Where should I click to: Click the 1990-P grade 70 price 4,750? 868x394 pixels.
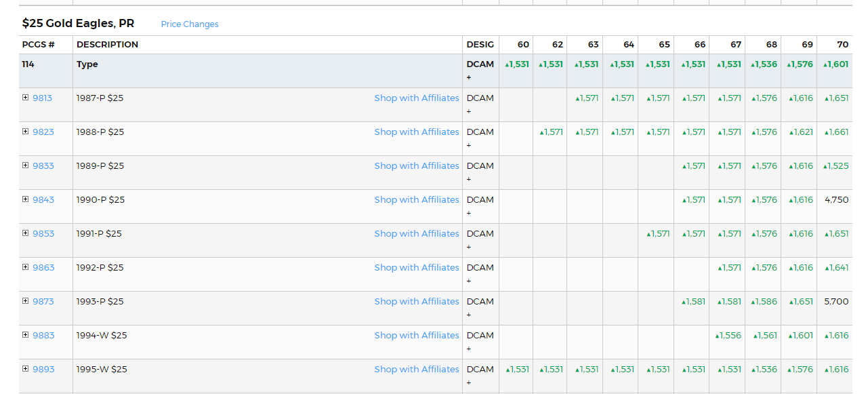pos(836,199)
